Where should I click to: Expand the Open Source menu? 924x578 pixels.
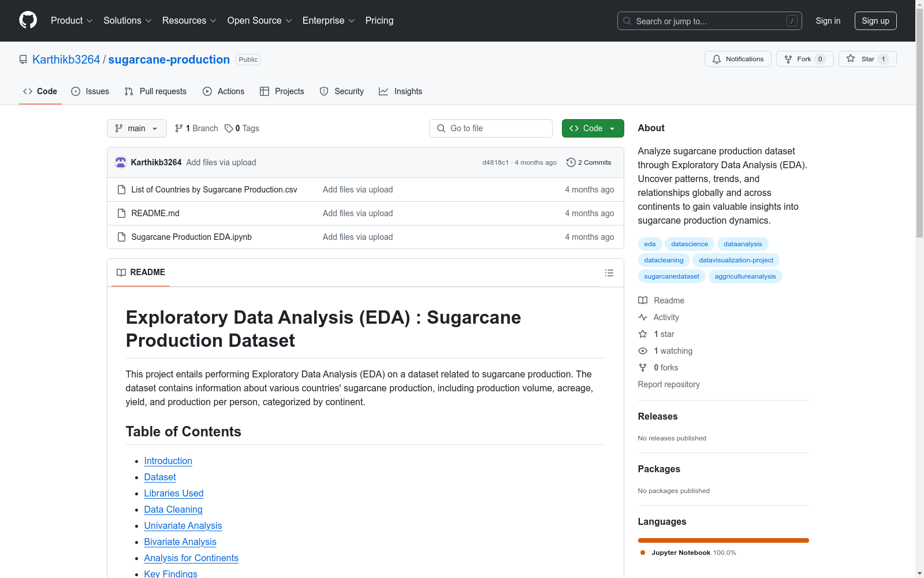click(260, 20)
